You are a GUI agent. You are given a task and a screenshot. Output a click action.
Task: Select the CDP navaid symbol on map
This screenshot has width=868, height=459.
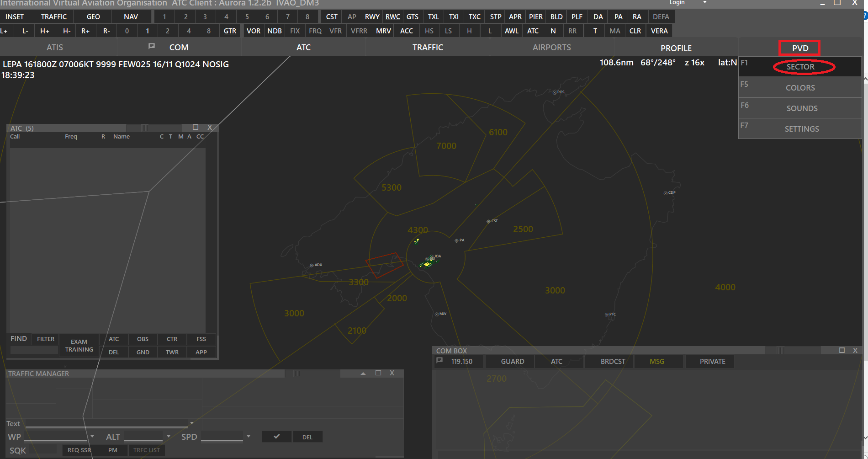point(666,193)
